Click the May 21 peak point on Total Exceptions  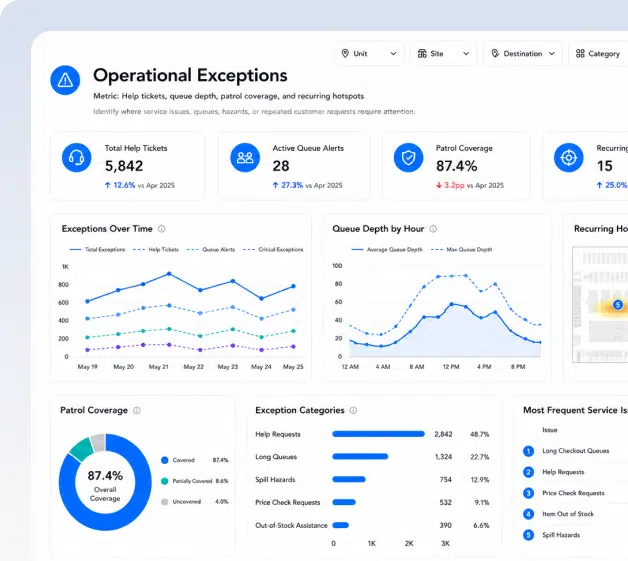pos(169,274)
